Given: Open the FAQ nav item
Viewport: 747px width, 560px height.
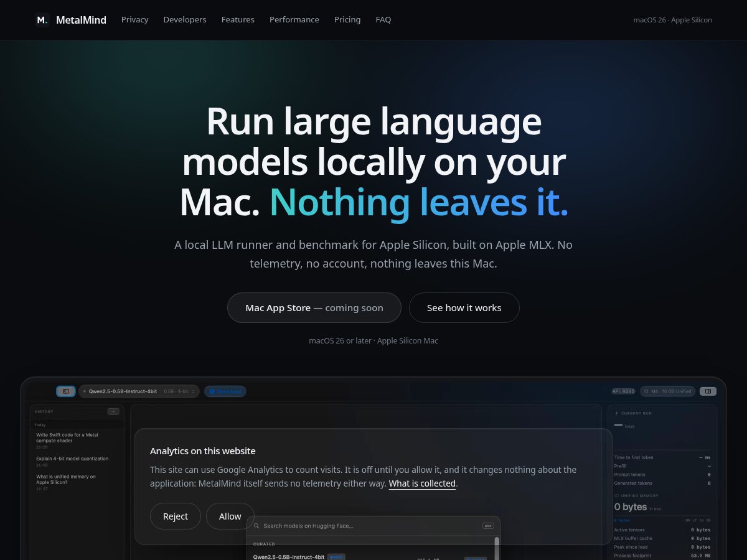Looking at the screenshot, I should pyautogui.click(x=383, y=20).
